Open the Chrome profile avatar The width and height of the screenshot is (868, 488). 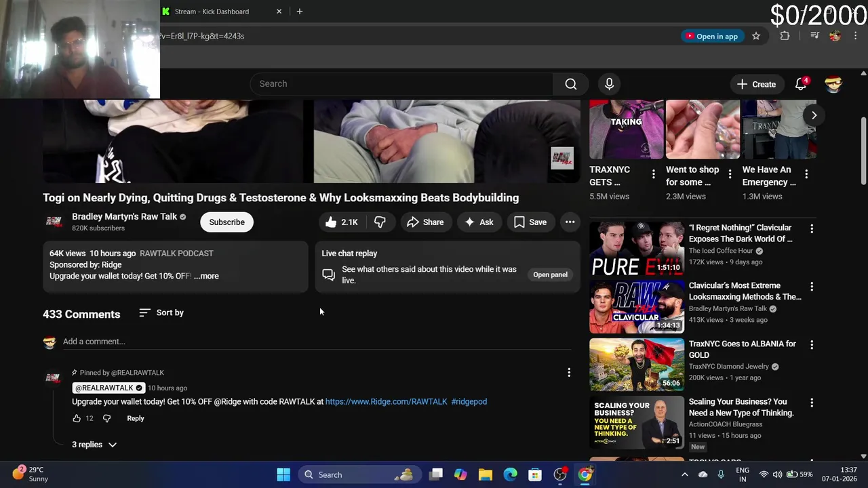835,36
